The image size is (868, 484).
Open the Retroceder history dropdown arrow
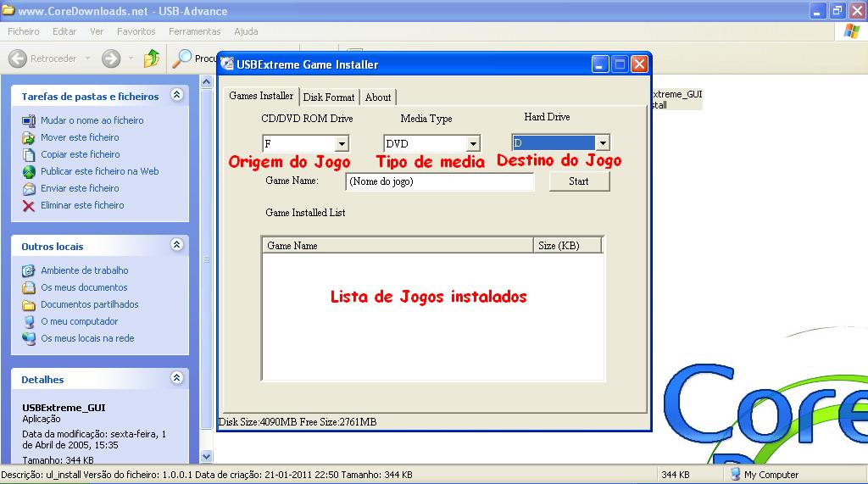pos(87,58)
